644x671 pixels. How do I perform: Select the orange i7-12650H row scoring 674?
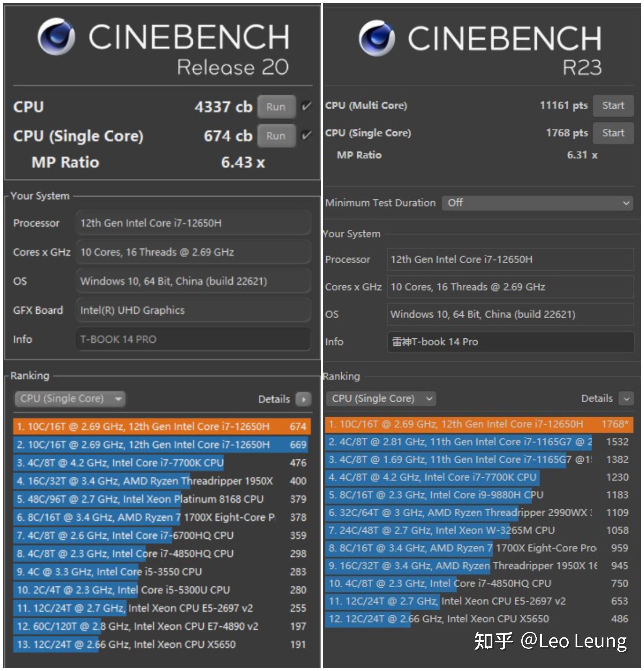[161, 426]
